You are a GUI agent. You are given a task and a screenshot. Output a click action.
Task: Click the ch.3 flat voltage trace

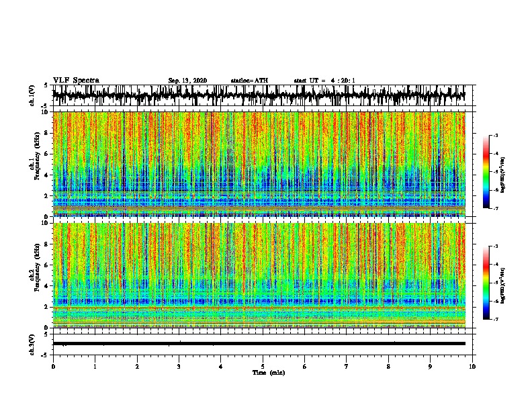coord(259,344)
